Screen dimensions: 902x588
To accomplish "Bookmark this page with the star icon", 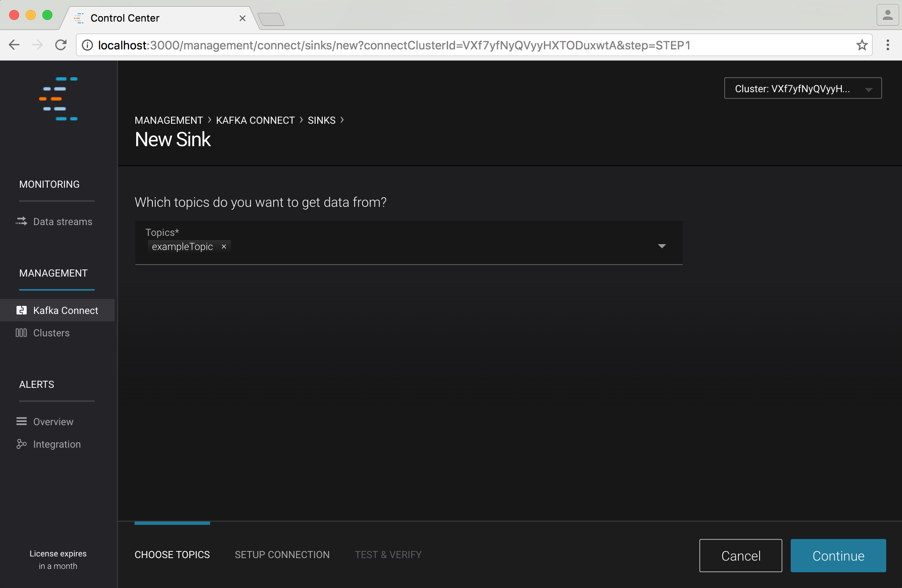I will pyautogui.click(x=862, y=45).
